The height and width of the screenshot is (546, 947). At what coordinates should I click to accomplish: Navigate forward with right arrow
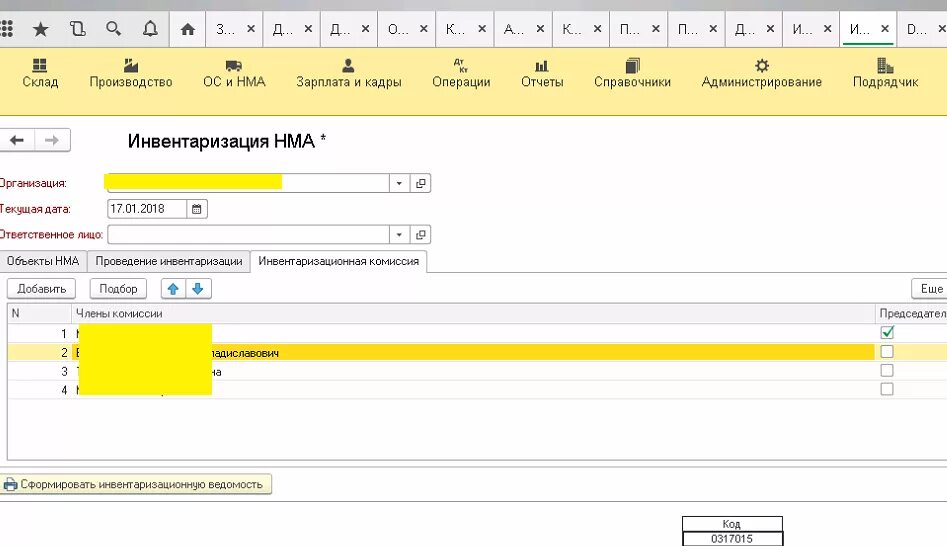pyautogui.click(x=53, y=140)
